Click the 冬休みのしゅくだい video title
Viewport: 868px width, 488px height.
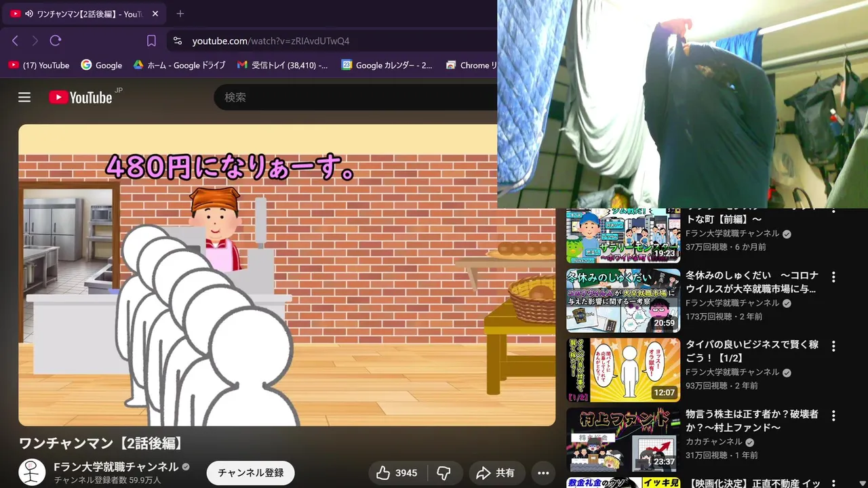tap(752, 282)
